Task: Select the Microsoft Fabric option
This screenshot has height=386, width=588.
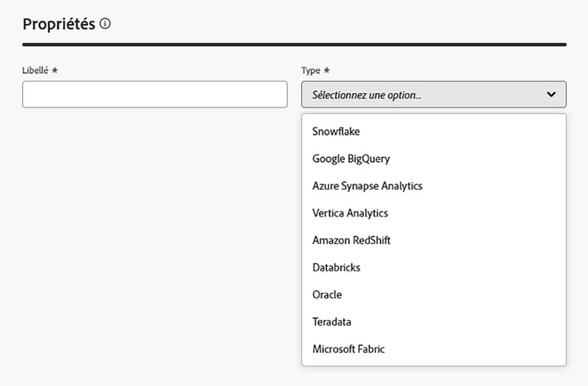Action: pos(348,349)
